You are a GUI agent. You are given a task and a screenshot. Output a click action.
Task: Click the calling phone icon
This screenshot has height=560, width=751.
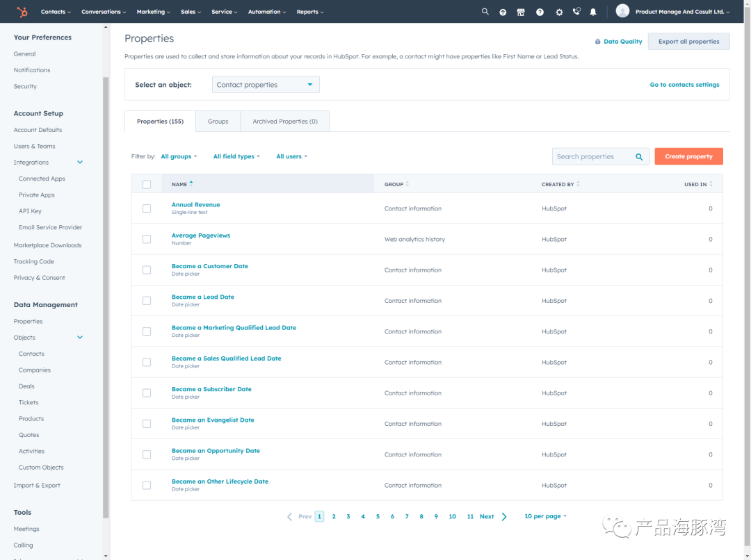(x=576, y=11)
